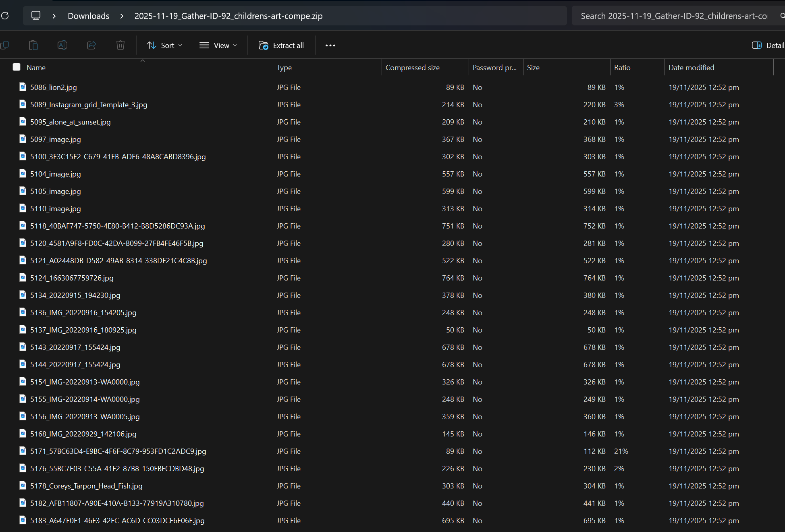Open the Sort dropdown

(x=164, y=45)
